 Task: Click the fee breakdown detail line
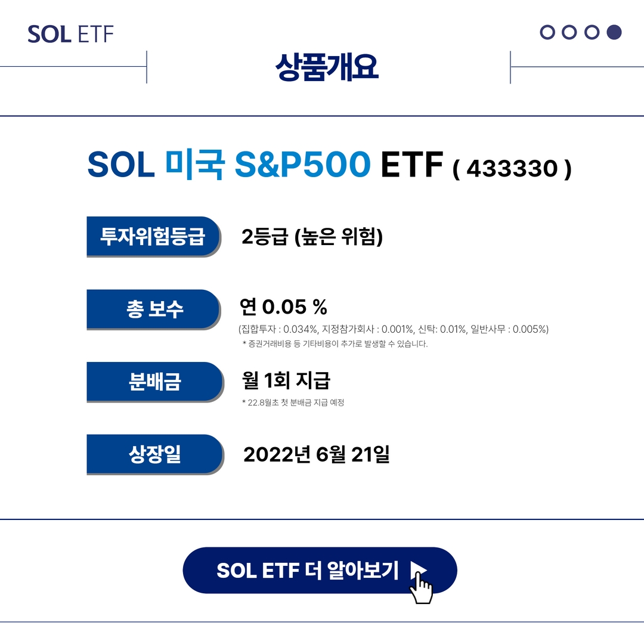394,329
